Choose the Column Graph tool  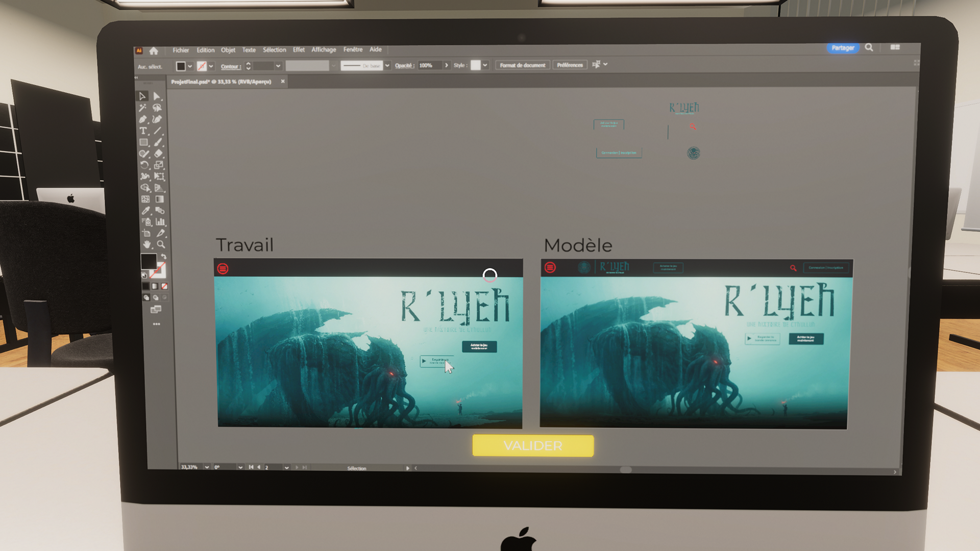[x=160, y=221]
